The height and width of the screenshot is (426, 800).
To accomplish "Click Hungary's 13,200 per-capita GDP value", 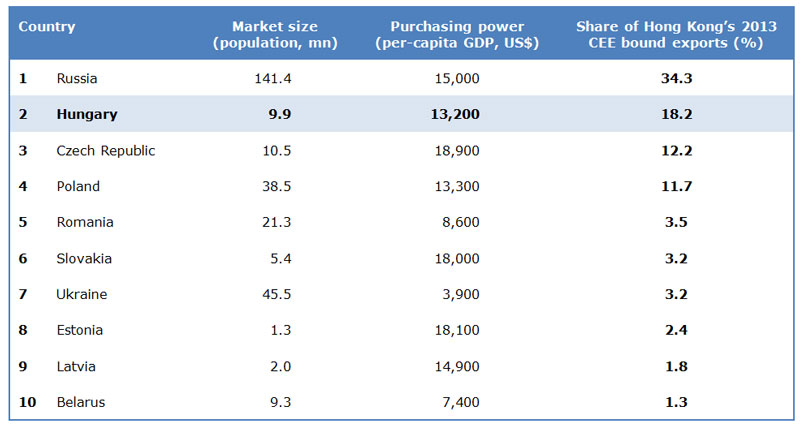I will tap(455, 114).
